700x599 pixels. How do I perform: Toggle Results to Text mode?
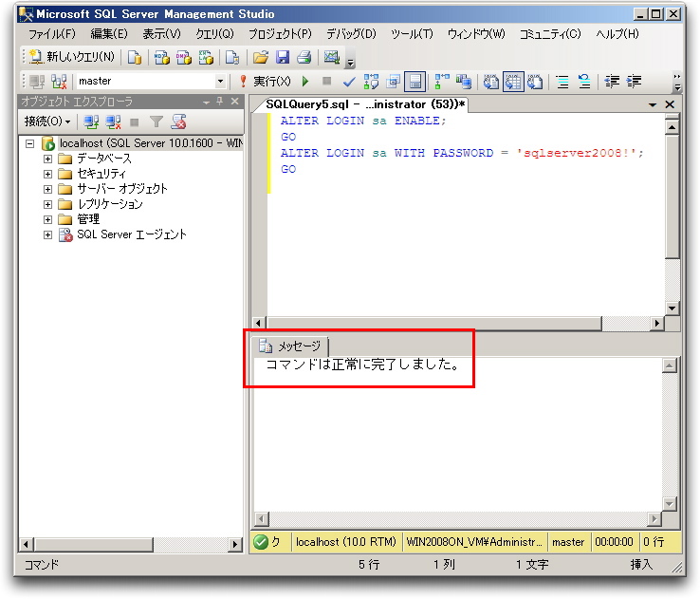pos(491,82)
